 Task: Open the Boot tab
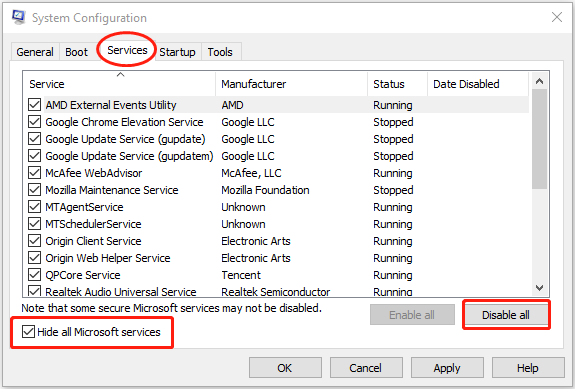(76, 52)
